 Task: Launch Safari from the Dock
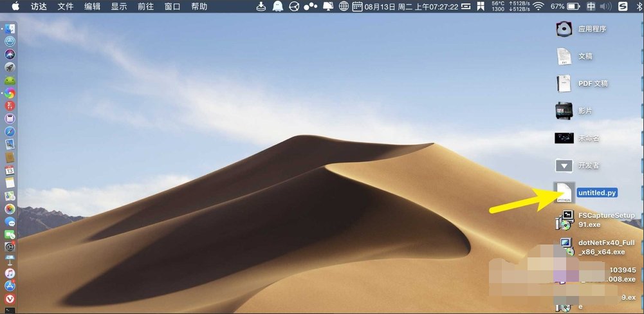[x=10, y=131]
